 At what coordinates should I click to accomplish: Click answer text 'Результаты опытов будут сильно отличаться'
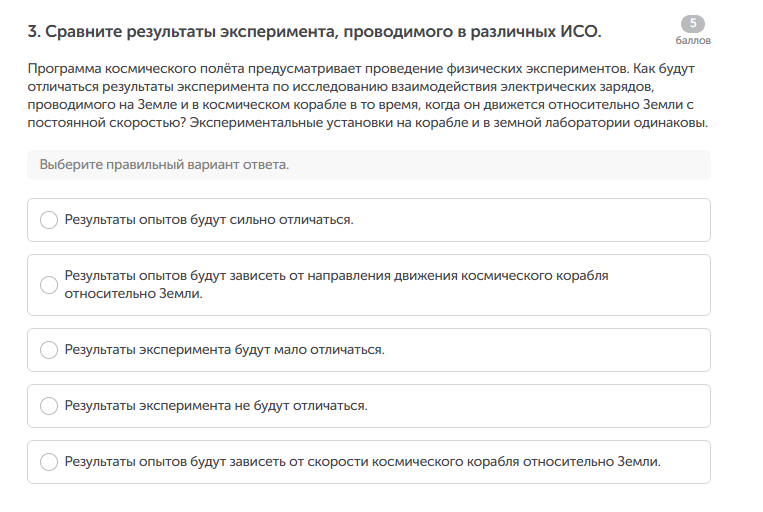(x=209, y=220)
